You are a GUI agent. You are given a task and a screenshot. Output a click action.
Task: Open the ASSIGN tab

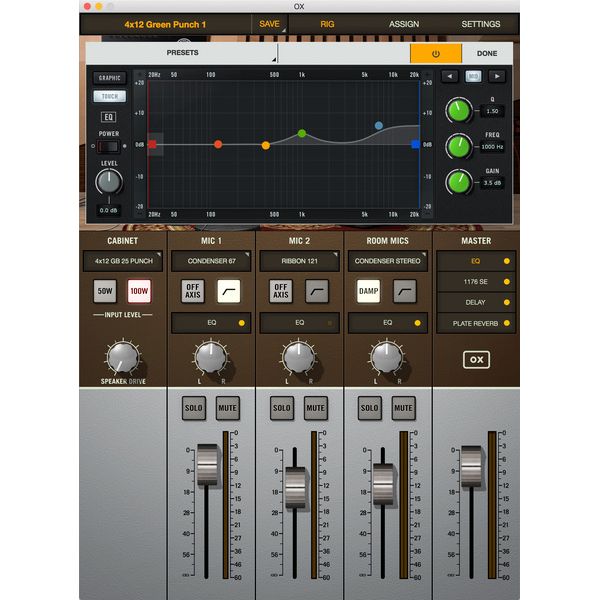[x=404, y=24]
